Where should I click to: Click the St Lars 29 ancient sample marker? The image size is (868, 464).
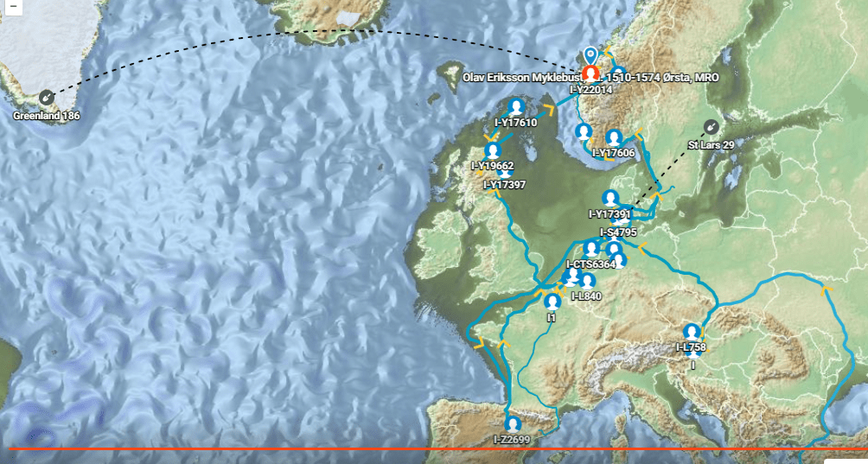[x=711, y=128]
